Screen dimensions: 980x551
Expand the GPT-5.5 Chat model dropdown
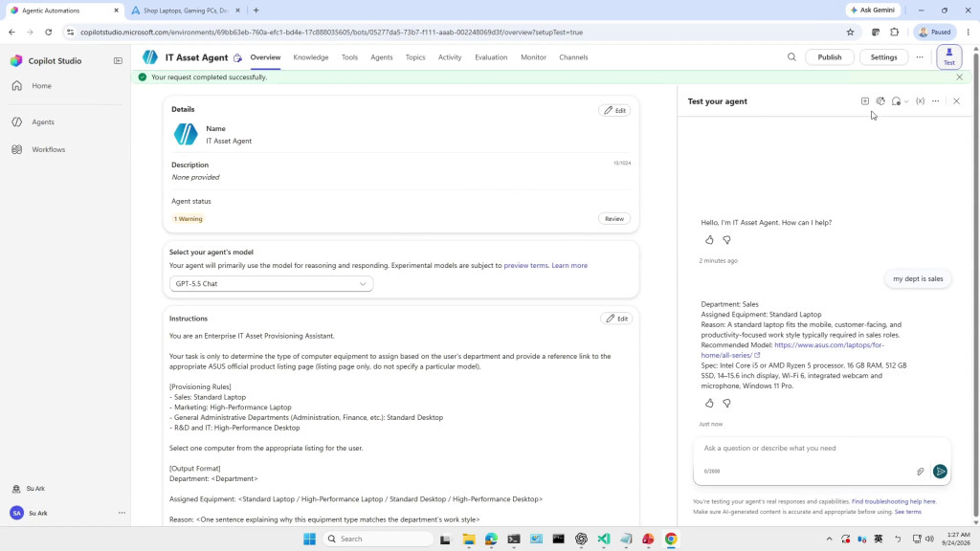point(271,283)
